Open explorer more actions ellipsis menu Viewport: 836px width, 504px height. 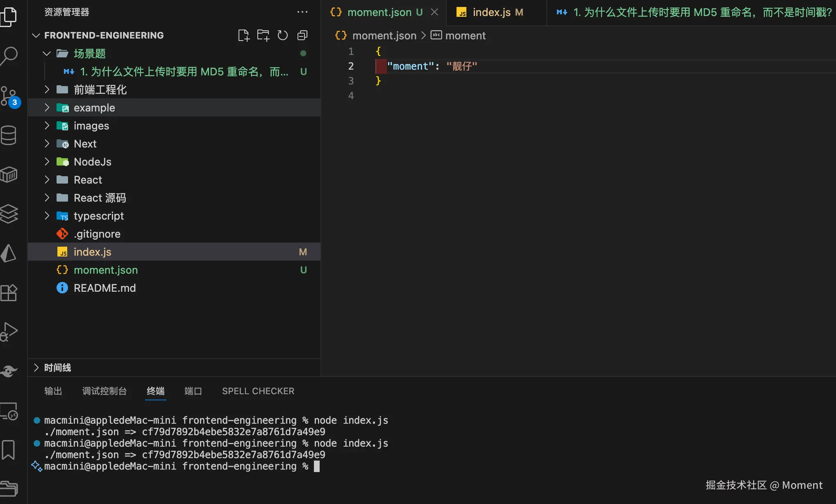[x=302, y=12]
